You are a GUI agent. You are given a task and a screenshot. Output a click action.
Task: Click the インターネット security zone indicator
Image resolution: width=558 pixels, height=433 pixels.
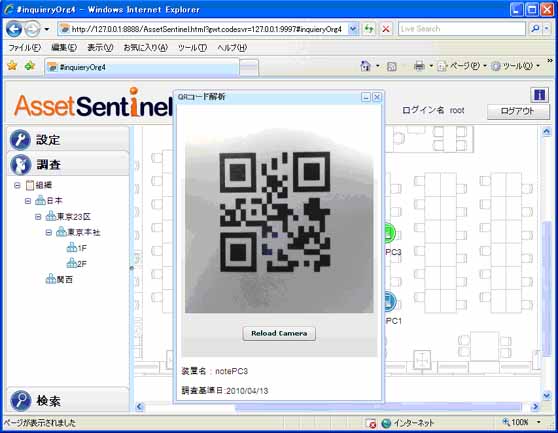click(407, 423)
